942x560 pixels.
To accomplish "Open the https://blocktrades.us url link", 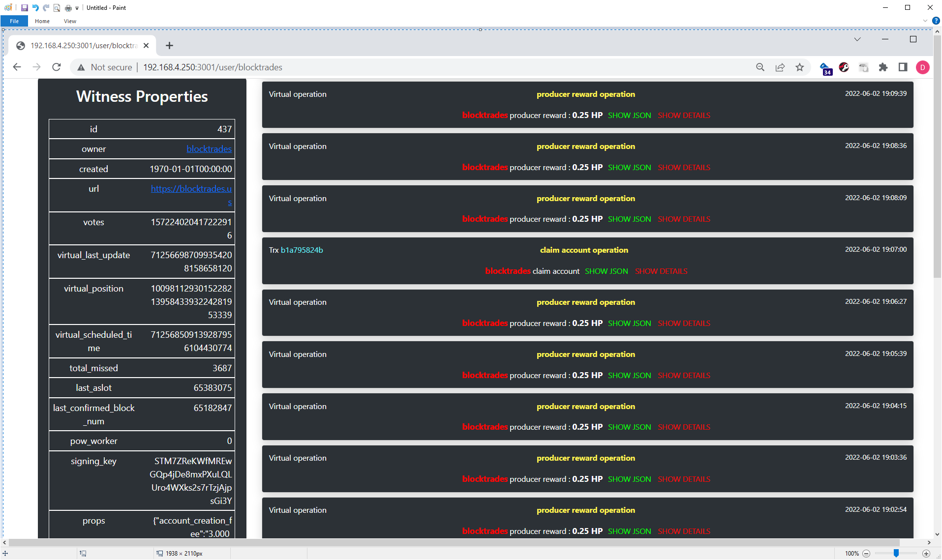I will 191,195.
